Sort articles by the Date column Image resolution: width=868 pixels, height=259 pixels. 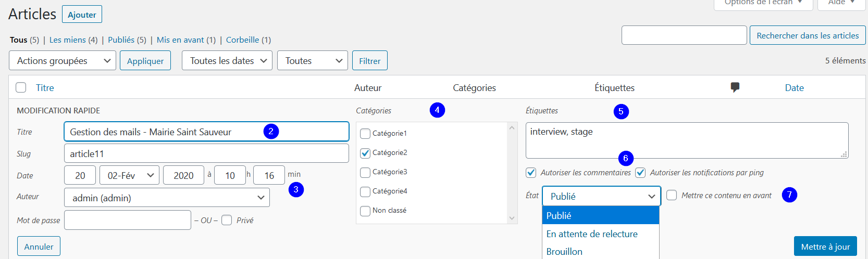[794, 87]
